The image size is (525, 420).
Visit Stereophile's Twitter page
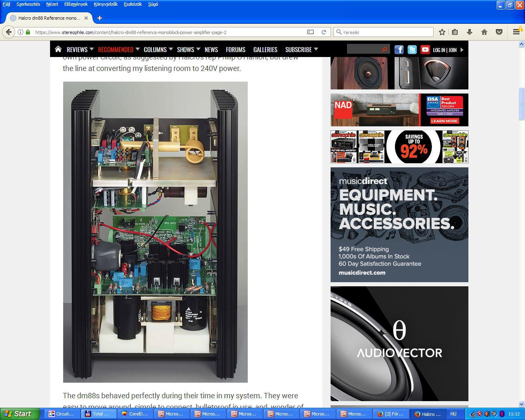(412, 50)
